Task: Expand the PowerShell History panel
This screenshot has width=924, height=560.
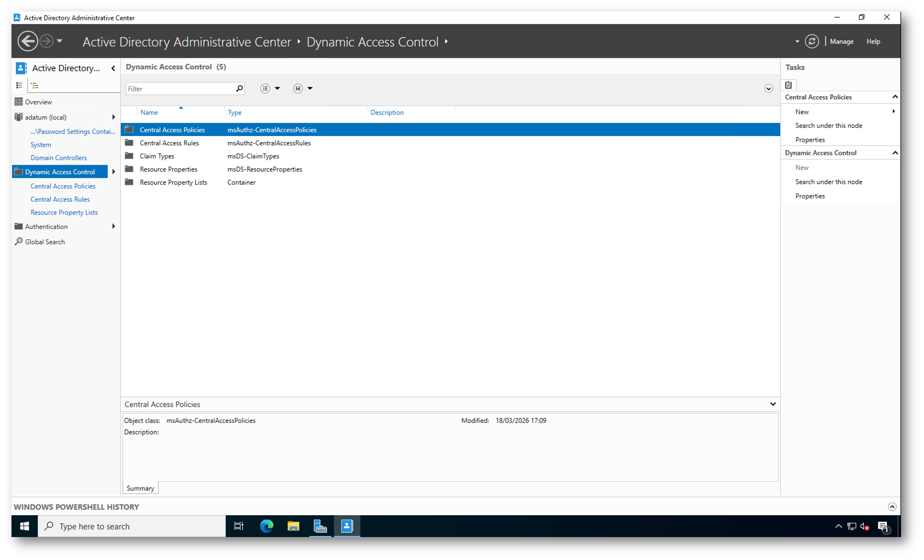Action: click(892, 507)
